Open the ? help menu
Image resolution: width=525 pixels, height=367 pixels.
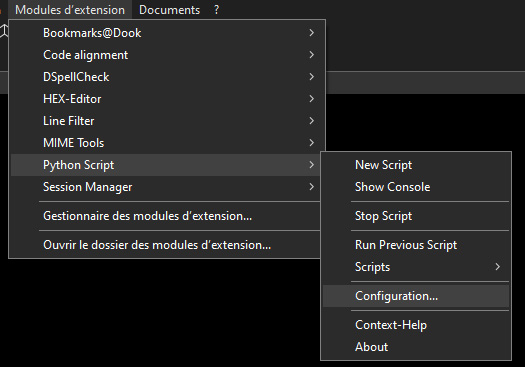point(216,10)
